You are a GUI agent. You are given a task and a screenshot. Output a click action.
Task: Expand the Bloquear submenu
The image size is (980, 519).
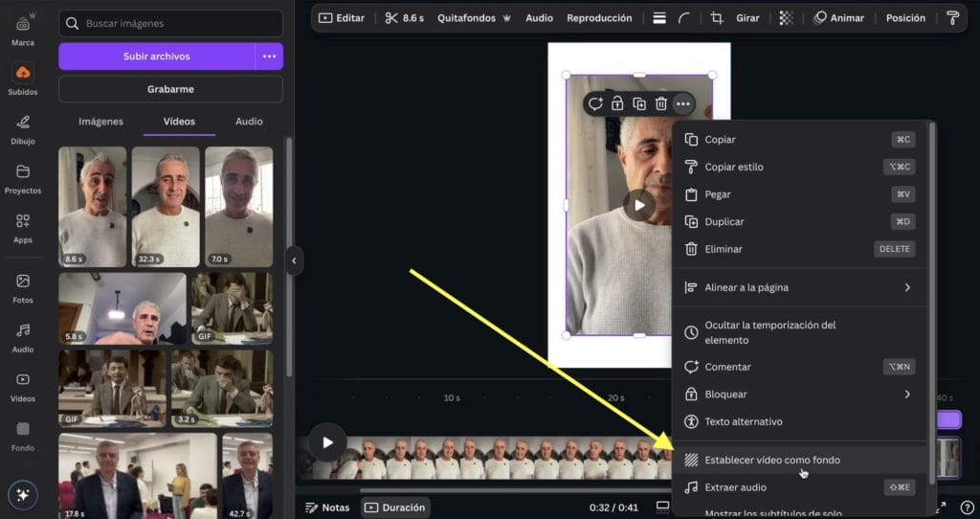[x=906, y=395]
